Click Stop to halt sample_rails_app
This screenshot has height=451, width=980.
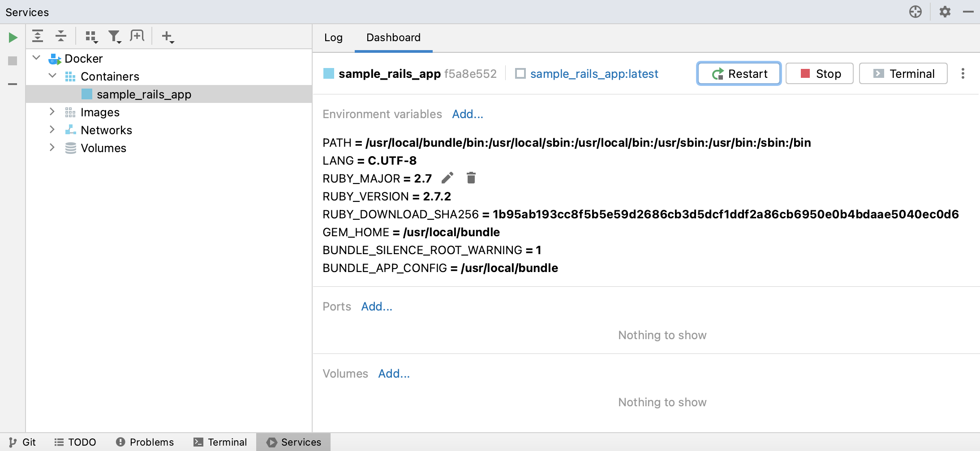pos(819,73)
